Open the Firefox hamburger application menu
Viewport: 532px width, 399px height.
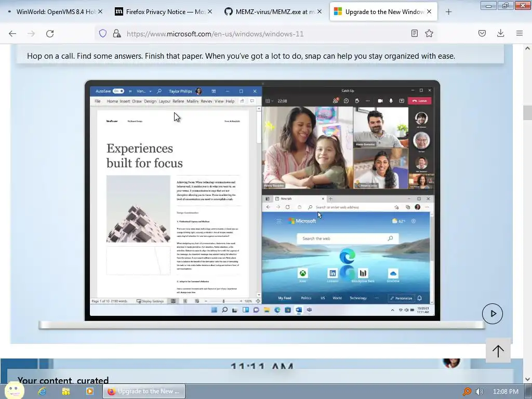coord(520,33)
